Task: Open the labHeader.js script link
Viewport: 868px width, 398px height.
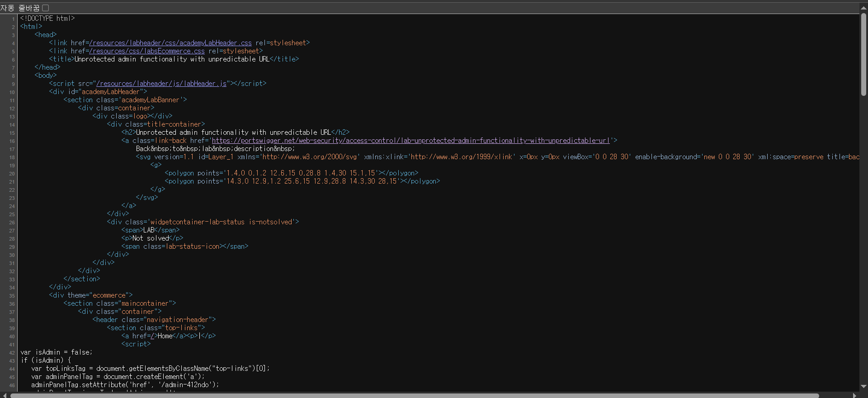Action: 161,84
